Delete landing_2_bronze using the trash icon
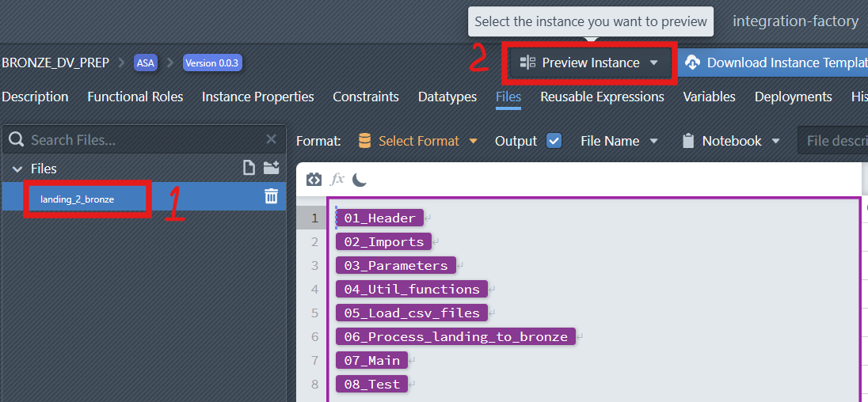868x402 pixels. click(x=271, y=196)
